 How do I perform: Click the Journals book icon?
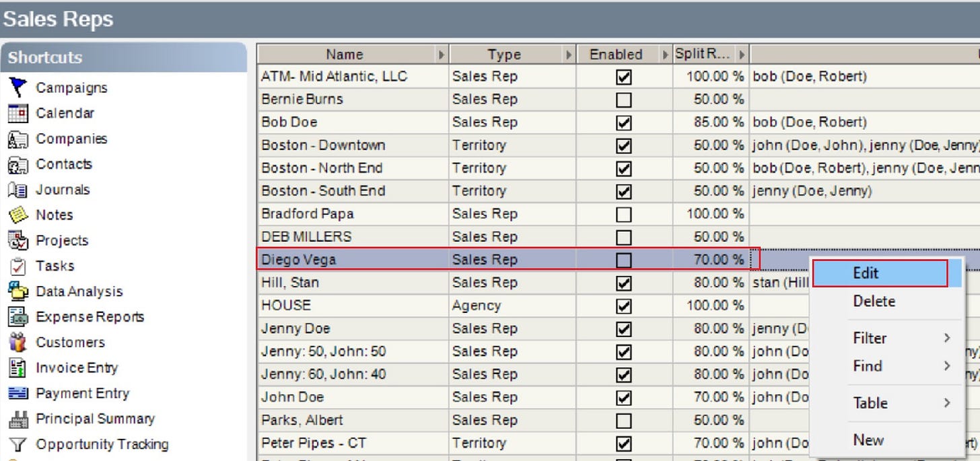tap(18, 190)
